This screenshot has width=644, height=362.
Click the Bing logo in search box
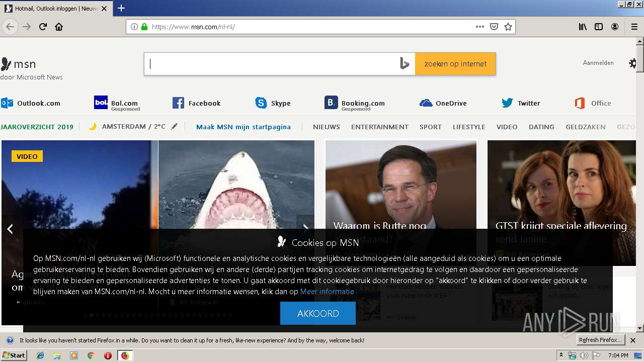click(405, 64)
